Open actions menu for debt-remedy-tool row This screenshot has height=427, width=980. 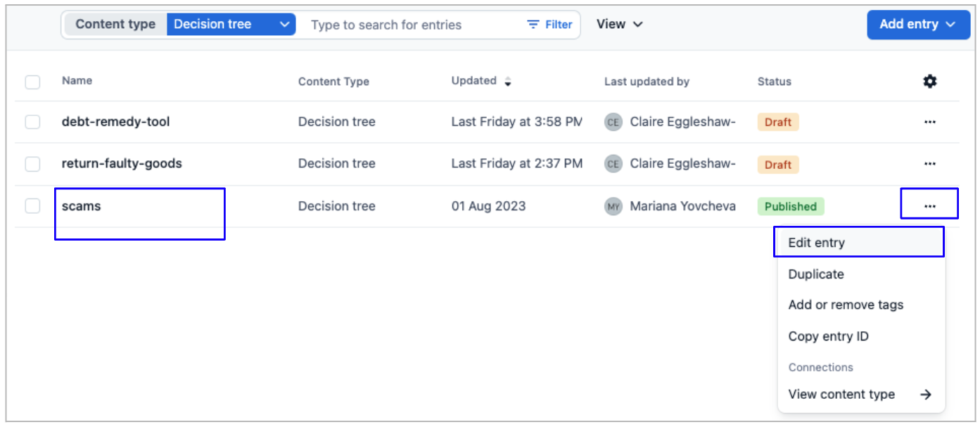coord(929,122)
